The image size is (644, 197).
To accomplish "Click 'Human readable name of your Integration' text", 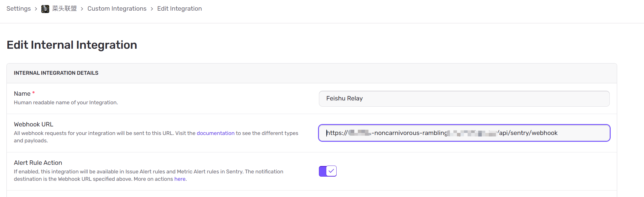I will (66, 102).
